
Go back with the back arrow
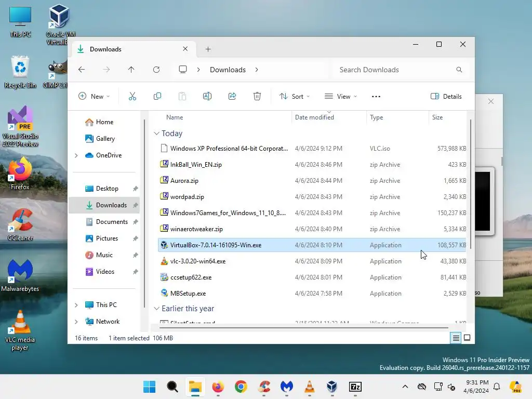pos(82,70)
